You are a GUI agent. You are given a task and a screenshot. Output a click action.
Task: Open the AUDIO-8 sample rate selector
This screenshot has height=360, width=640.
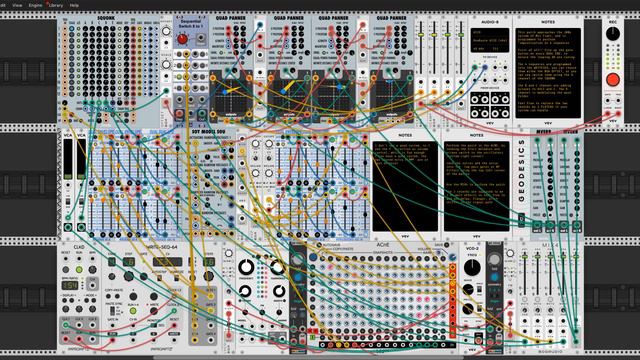pos(480,49)
